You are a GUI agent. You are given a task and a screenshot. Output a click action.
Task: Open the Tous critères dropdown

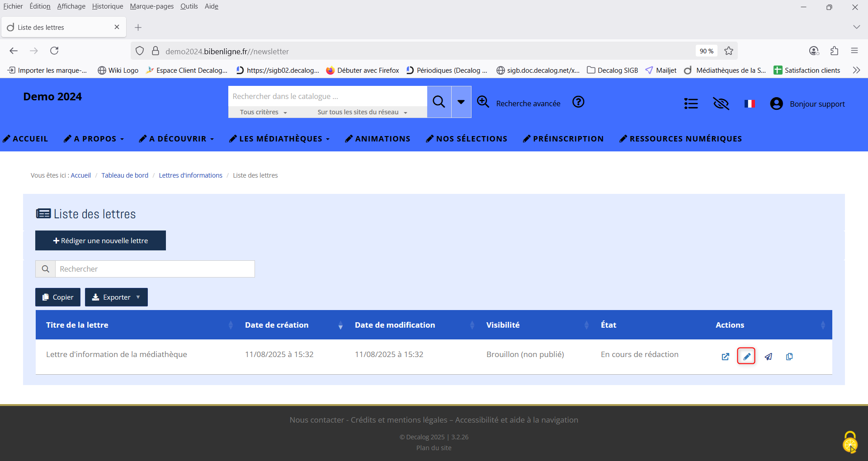(x=263, y=112)
